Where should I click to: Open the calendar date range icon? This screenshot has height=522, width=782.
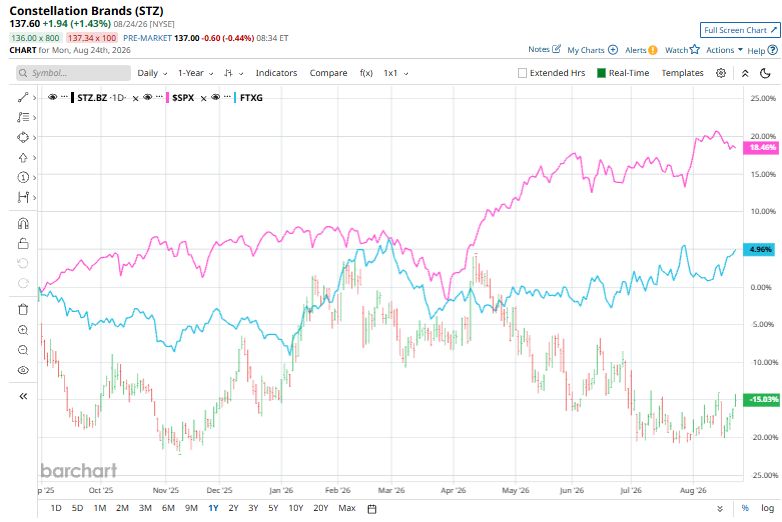(x=372, y=509)
